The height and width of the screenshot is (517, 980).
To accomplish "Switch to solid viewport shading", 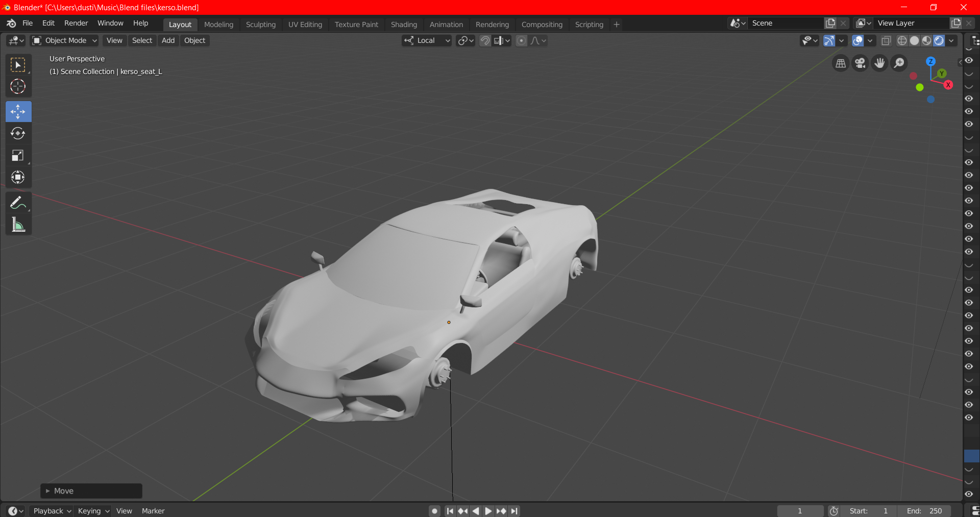I will coord(914,41).
